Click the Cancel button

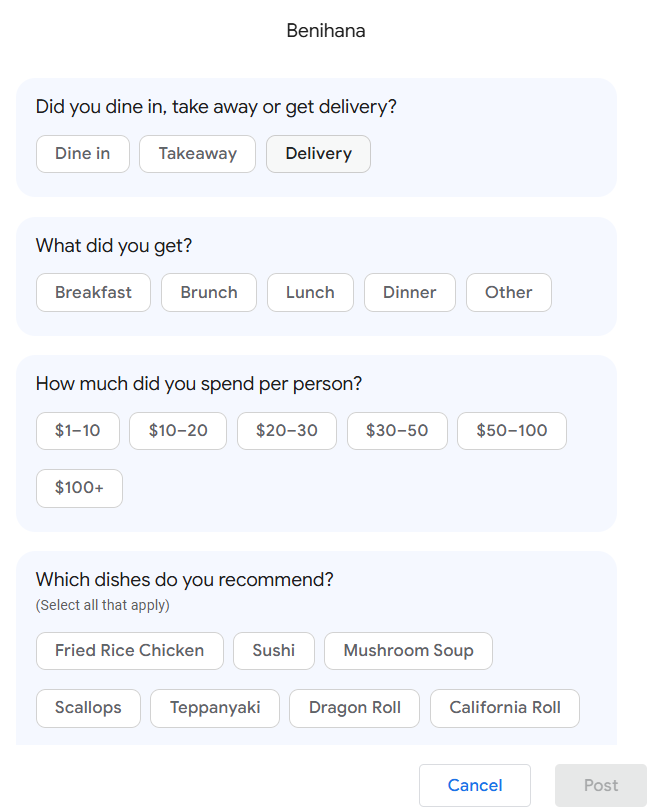coord(475,785)
